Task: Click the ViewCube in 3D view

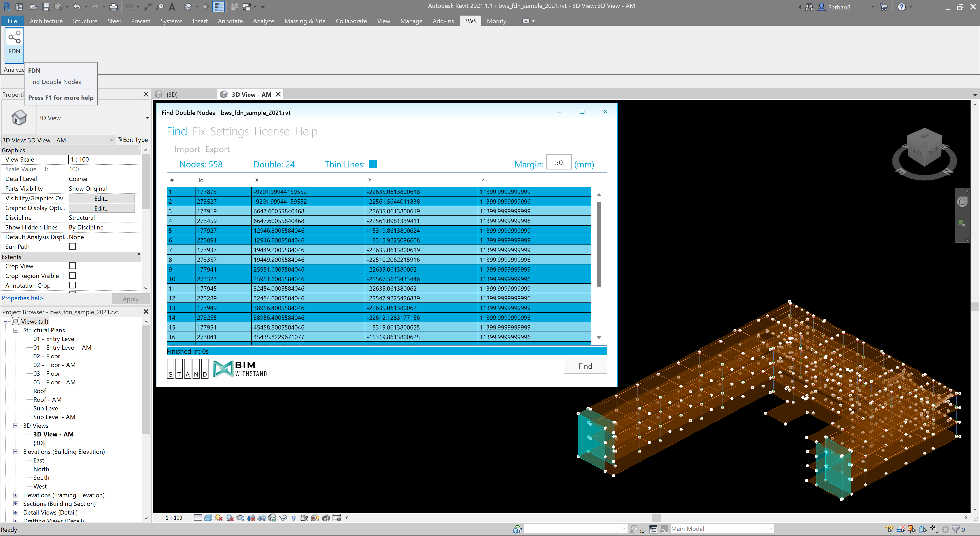Action: [x=924, y=148]
